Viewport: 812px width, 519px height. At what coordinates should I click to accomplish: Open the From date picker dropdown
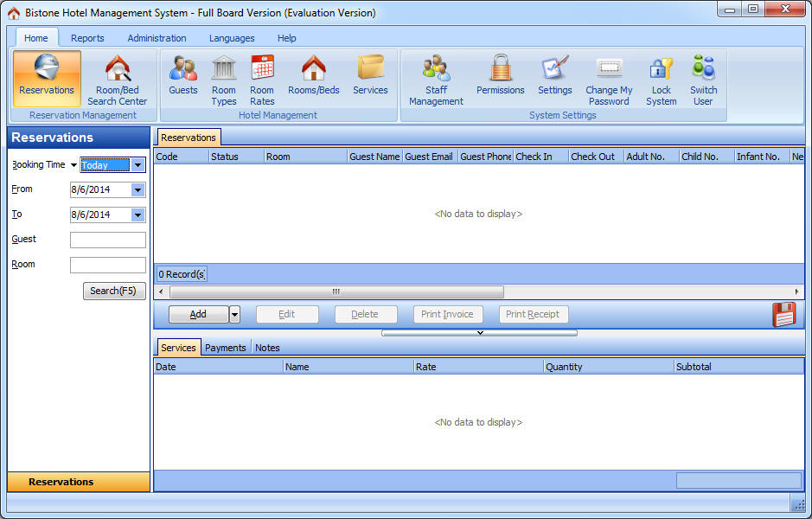click(137, 190)
